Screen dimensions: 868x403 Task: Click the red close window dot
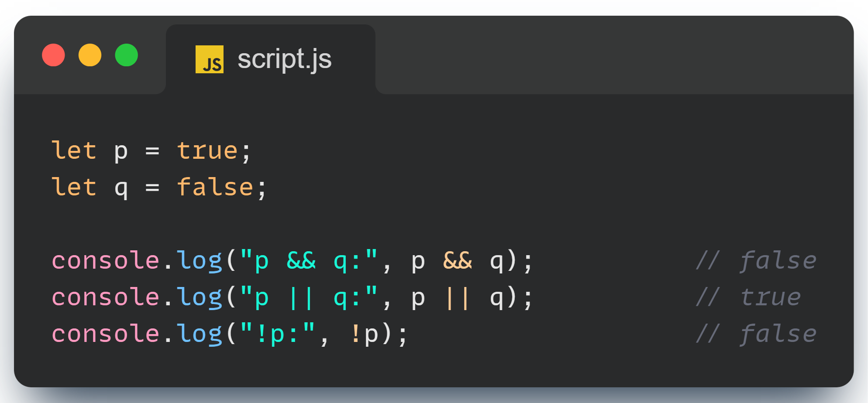[x=53, y=55]
